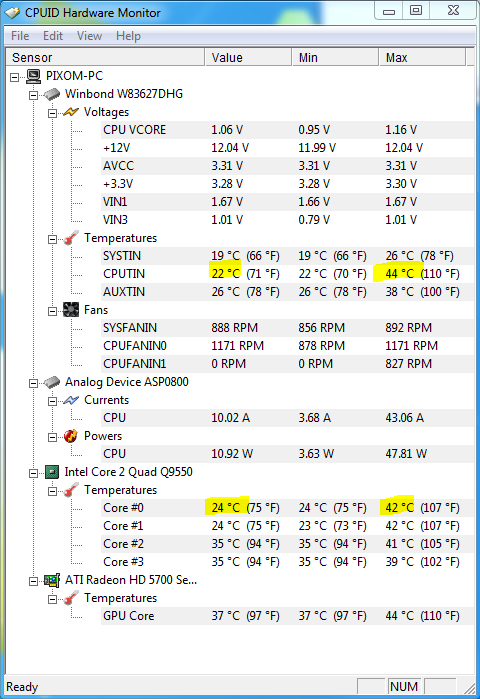Click the Intel Core 2 Quad processor icon
The height and width of the screenshot is (699, 480).
coord(52,472)
